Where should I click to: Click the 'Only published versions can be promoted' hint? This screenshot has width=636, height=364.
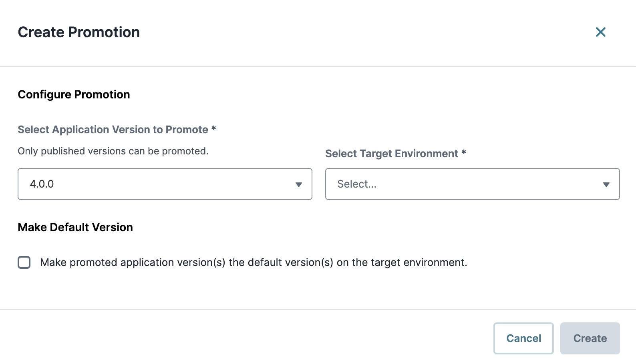(x=113, y=151)
